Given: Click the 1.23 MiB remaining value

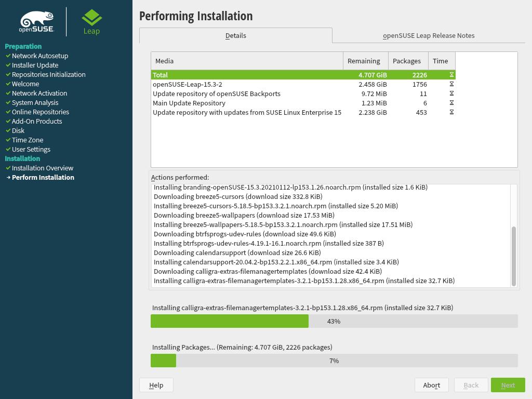Looking at the screenshot, I should [x=374, y=103].
